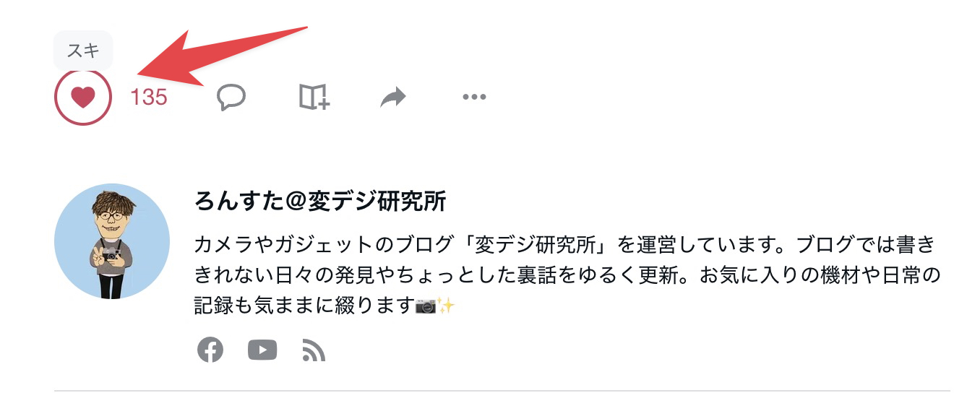Screen dimensions: 980x393
Task: Open the author's Facebook icon link
Action: pyautogui.click(x=210, y=350)
